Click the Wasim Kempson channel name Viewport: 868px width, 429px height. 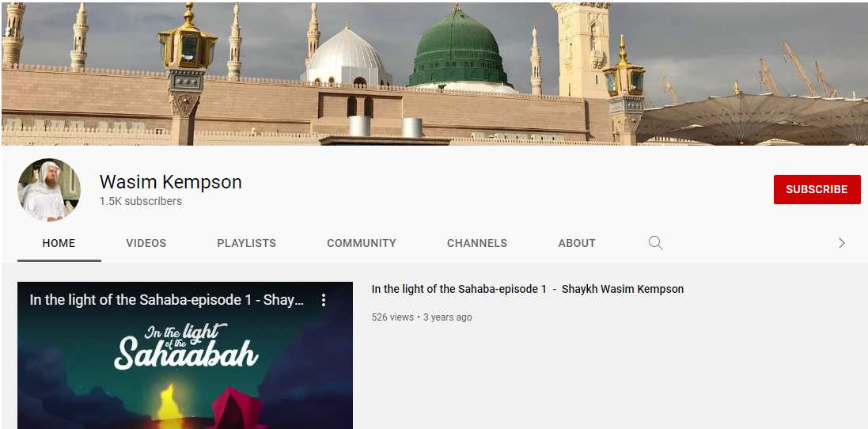pos(170,182)
